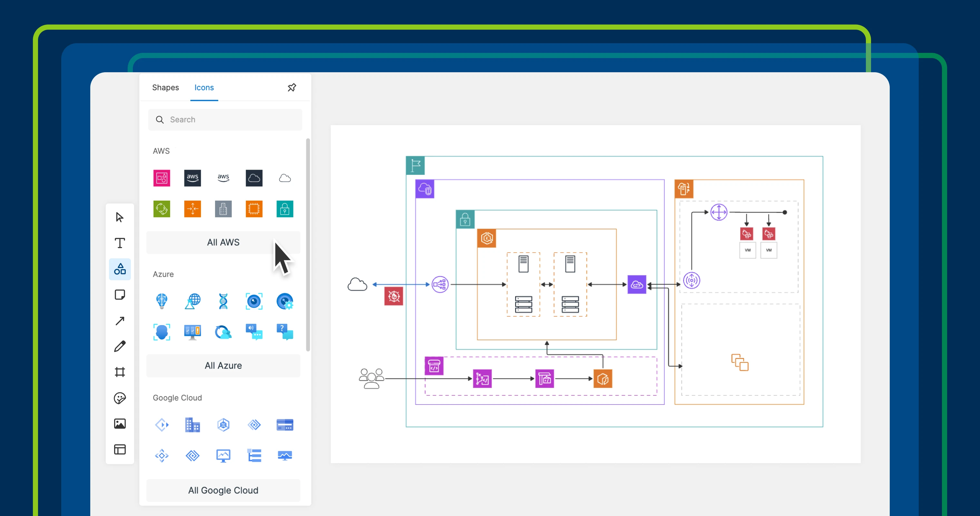Select the pointer arrow tool
980x516 pixels.
coord(120,217)
